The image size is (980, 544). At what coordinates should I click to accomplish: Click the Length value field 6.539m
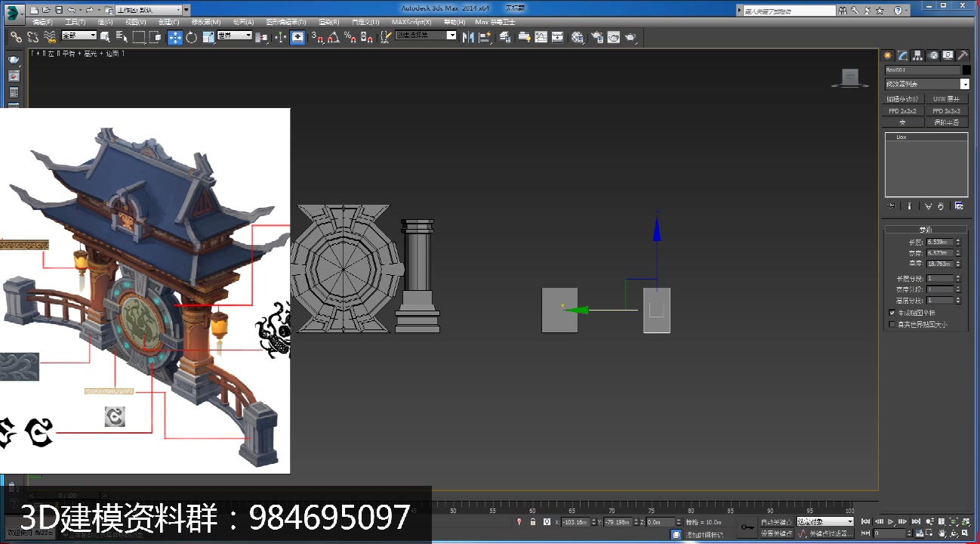click(x=939, y=242)
